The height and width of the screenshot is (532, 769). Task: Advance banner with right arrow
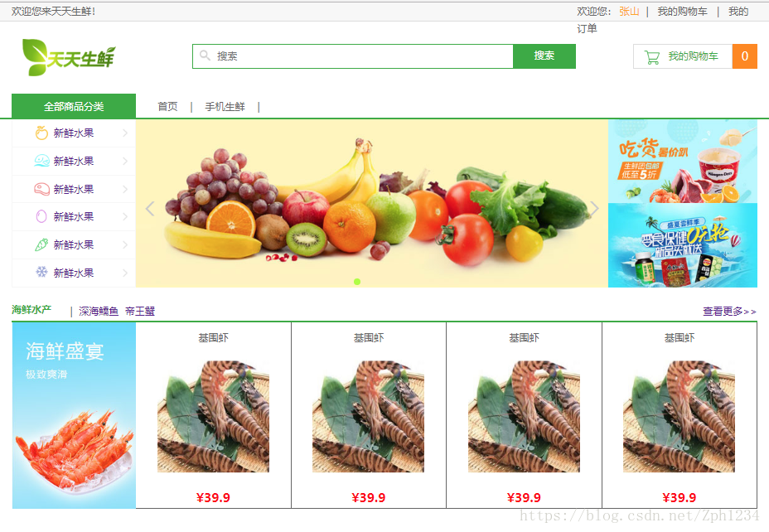click(594, 208)
